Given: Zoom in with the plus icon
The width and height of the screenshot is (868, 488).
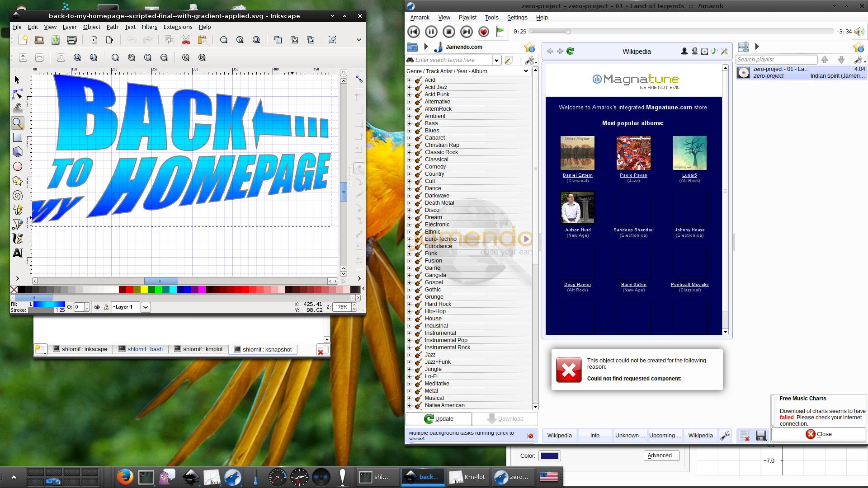Looking at the screenshot, I should click(x=23, y=57).
